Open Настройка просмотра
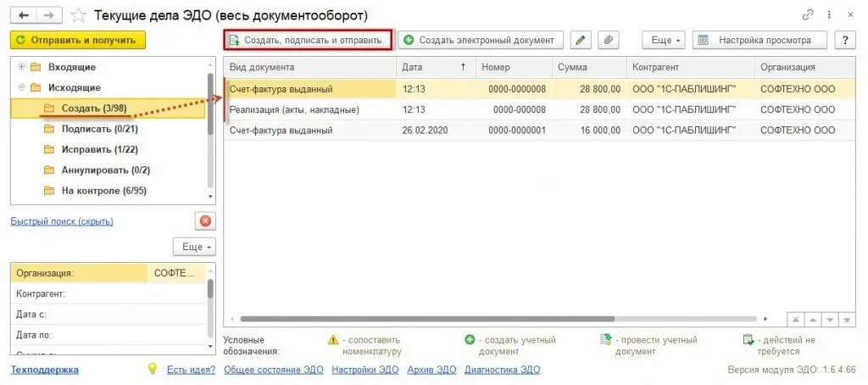This screenshot has height=385, width=868. (759, 40)
